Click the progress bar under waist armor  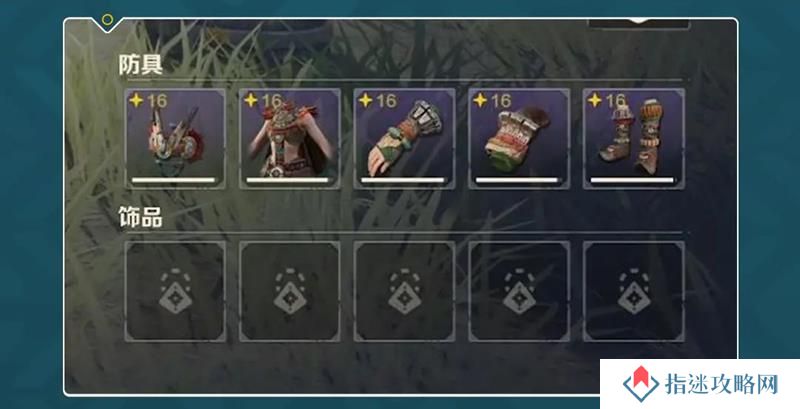[x=516, y=180]
